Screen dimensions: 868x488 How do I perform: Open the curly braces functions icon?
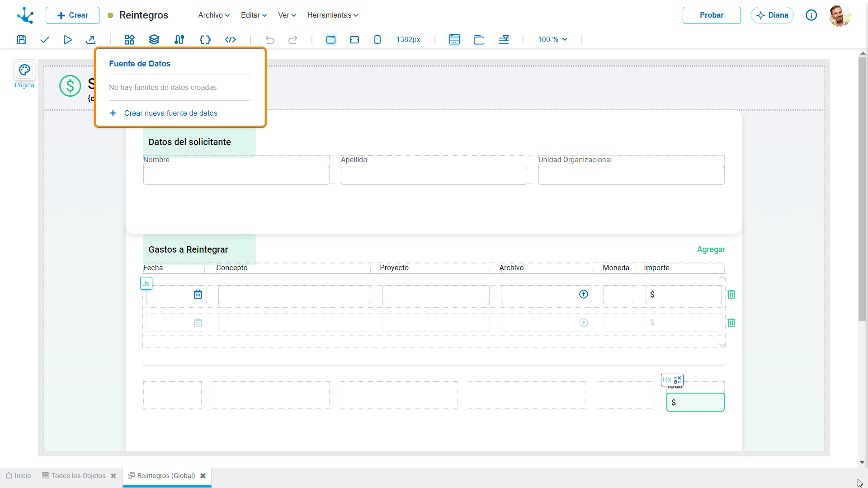point(205,40)
